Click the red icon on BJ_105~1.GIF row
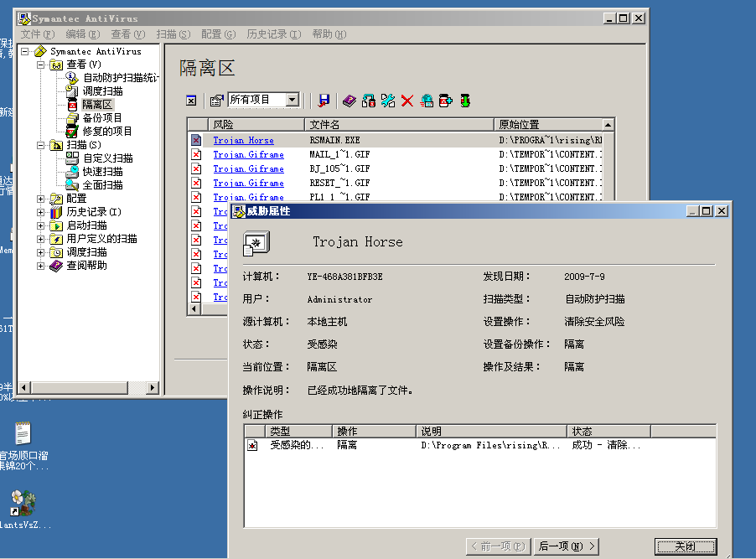 click(196, 168)
